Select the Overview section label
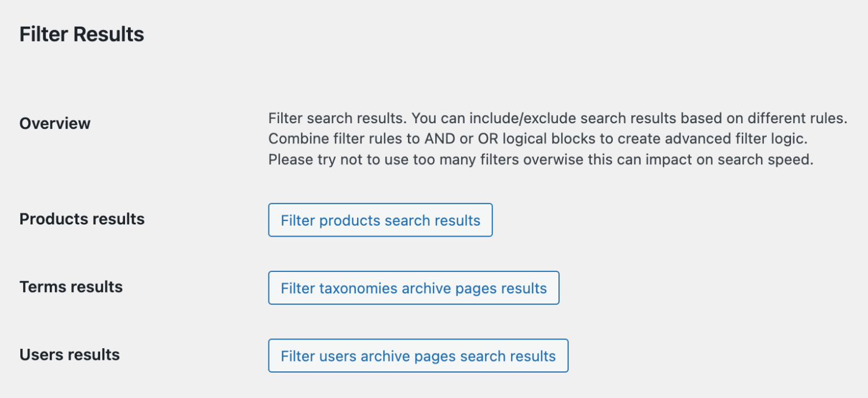868x398 pixels. (x=54, y=123)
